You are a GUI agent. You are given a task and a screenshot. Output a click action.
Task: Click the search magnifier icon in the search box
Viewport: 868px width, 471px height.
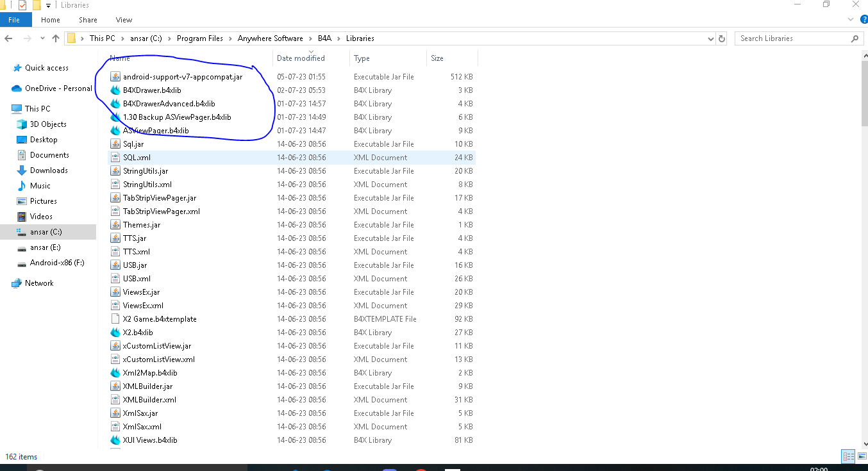[855, 38]
